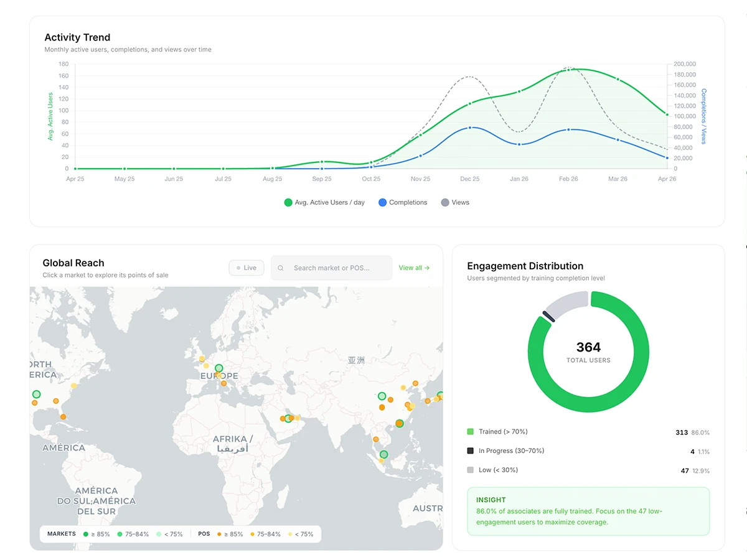This screenshot has width=747, height=560.
Task: Click the yellow POS marker in the Gulf region
Action: click(297, 418)
